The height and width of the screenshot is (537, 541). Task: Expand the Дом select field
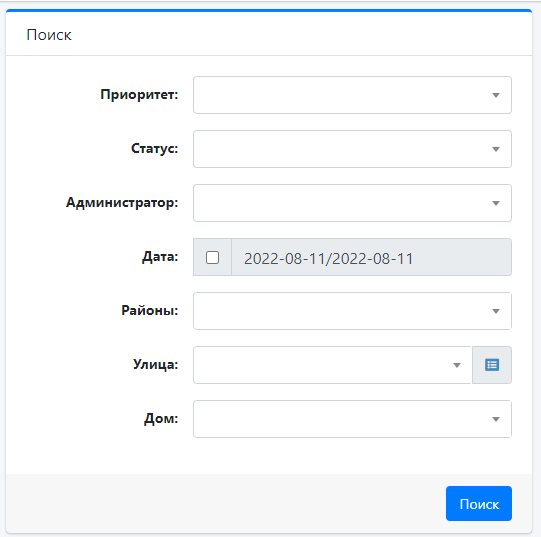pos(352,419)
